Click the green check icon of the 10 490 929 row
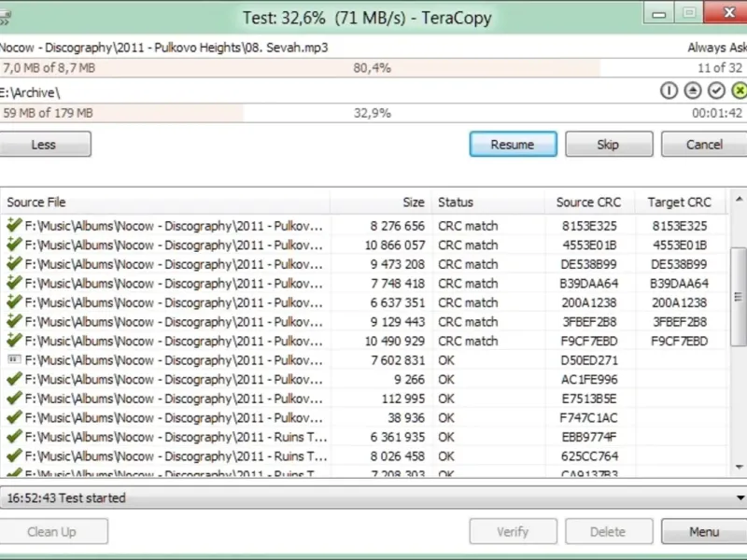Image resolution: width=747 pixels, height=560 pixels. coord(14,340)
